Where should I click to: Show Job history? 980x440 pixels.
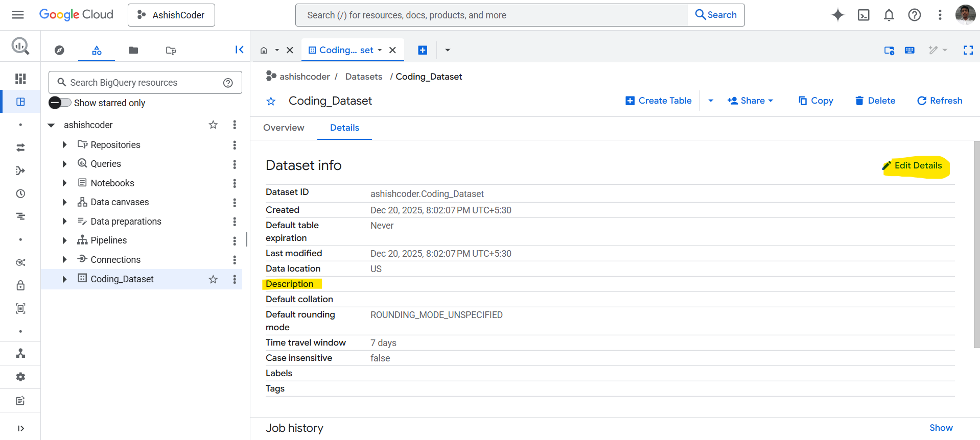click(941, 428)
